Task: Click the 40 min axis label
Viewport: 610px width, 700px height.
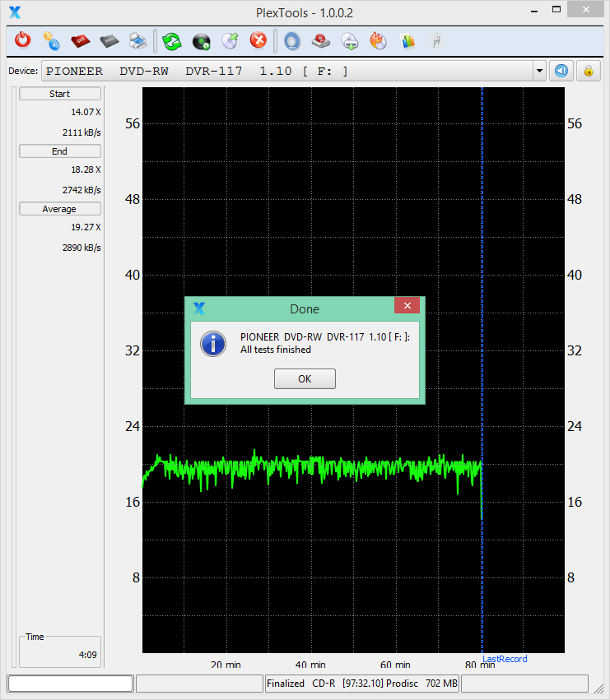Action: click(310, 665)
